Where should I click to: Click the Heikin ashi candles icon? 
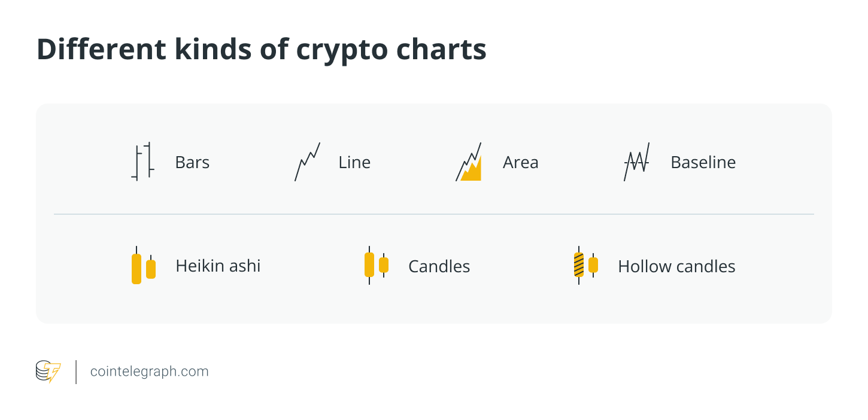(143, 266)
